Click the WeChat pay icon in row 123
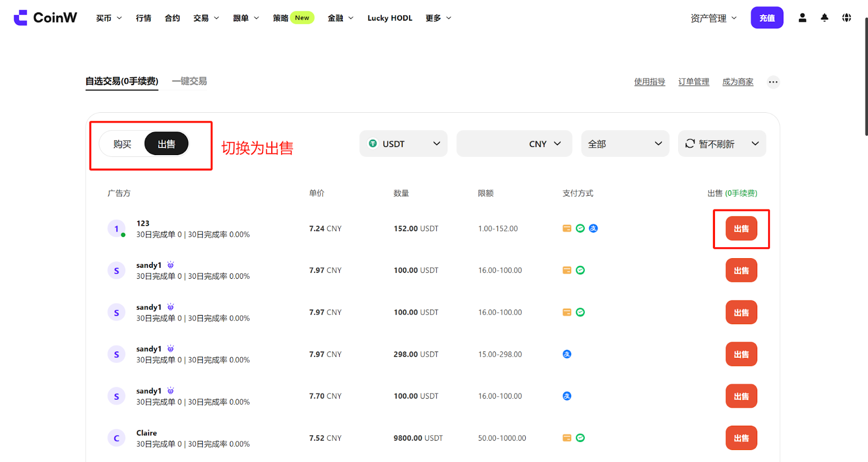The height and width of the screenshot is (462, 868). tap(580, 228)
